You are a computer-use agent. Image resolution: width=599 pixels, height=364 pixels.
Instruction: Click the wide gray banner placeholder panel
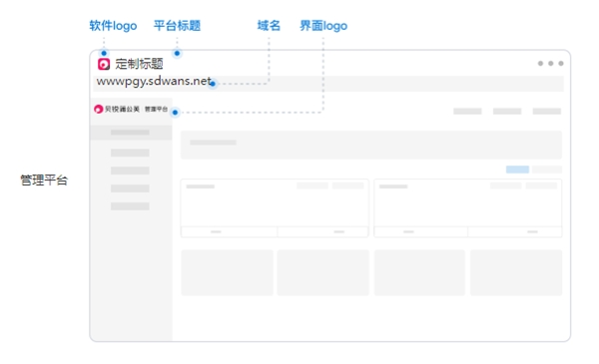click(x=371, y=145)
